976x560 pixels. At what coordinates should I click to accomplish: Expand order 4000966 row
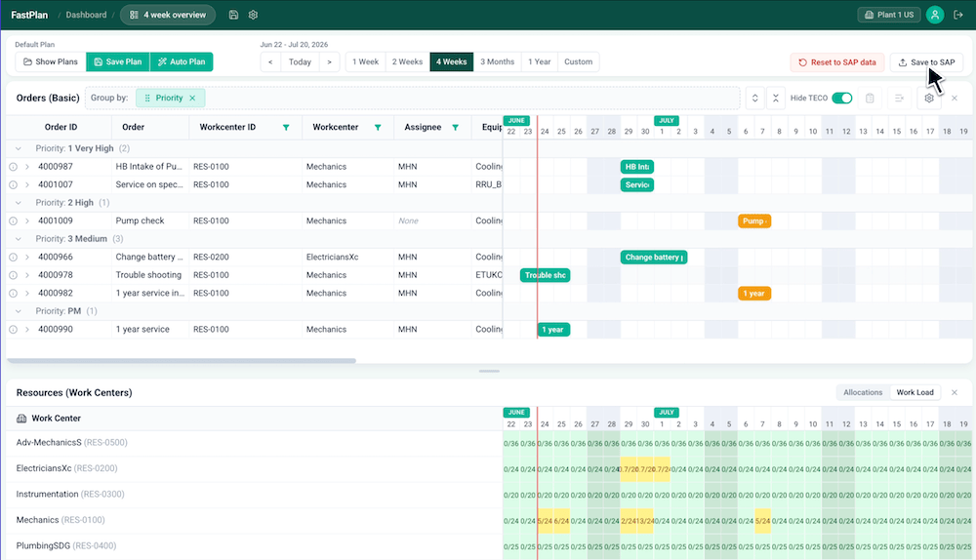(26, 257)
